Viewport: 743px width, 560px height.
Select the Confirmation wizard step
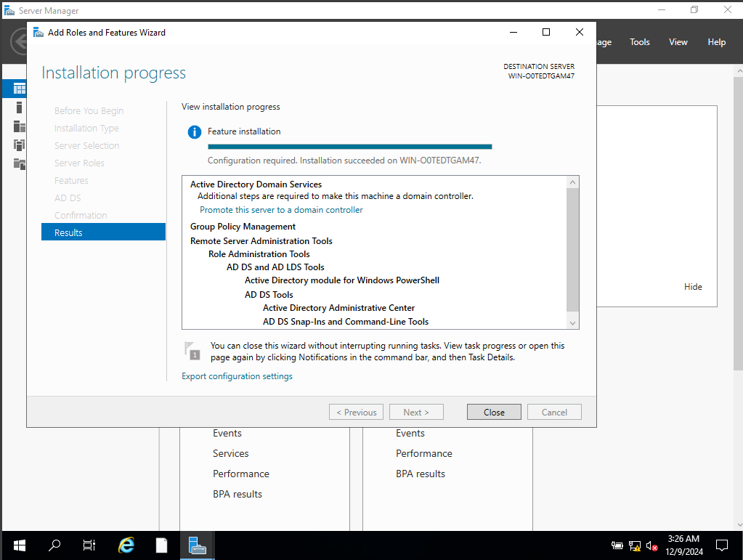click(81, 215)
